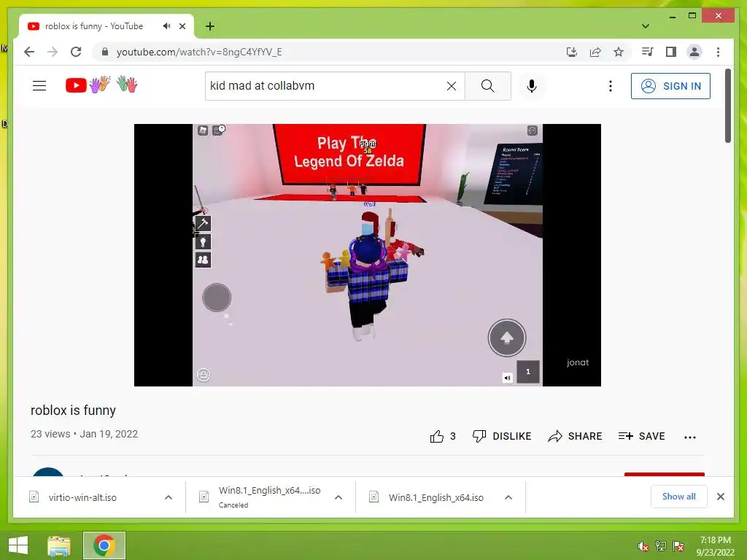
Task: Go back to the previous page
Action: tap(29, 52)
